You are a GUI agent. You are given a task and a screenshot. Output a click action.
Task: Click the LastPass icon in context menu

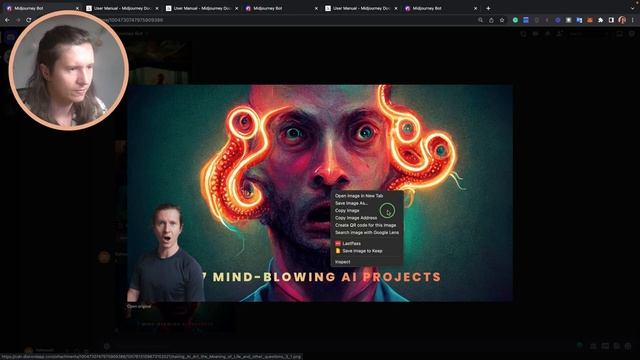pos(338,244)
